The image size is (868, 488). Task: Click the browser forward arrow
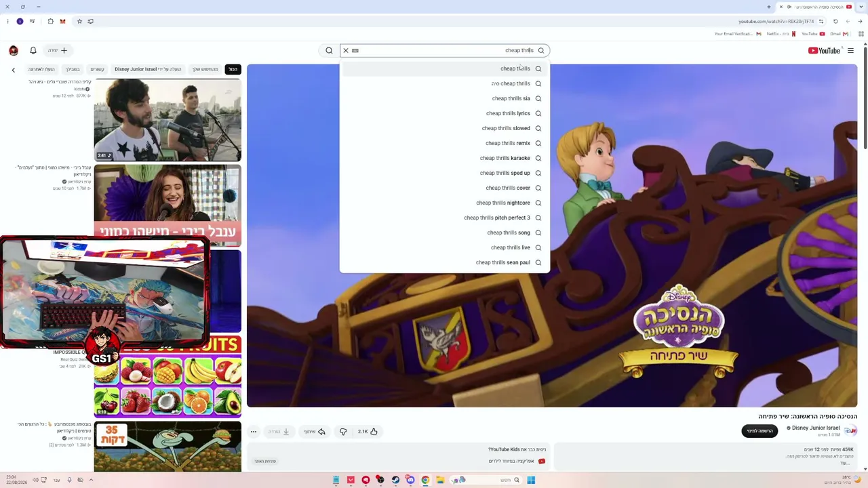point(848,21)
